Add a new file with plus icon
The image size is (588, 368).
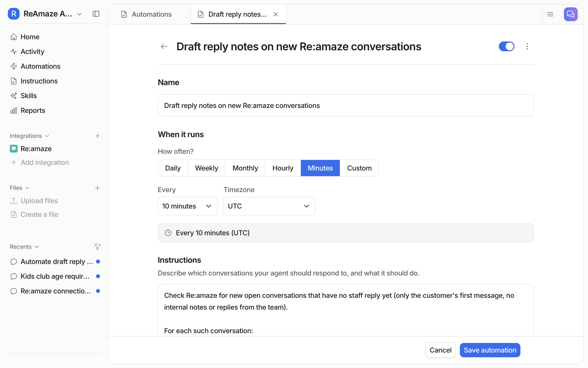point(98,188)
